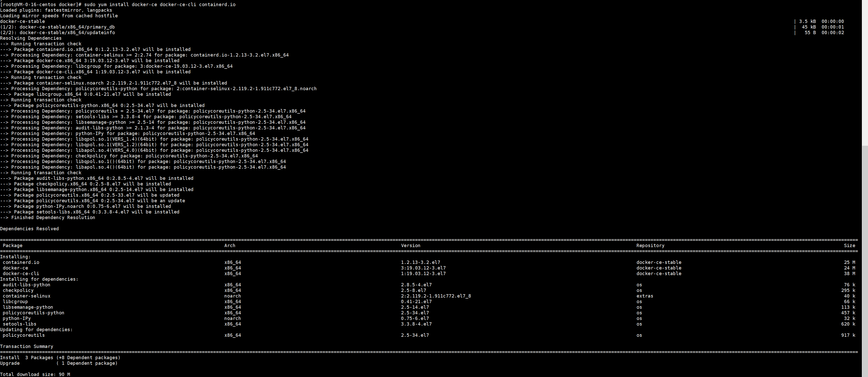
Task: Click 'Install 3 Packages (+8 Dependent packages)'
Action: pos(60,358)
